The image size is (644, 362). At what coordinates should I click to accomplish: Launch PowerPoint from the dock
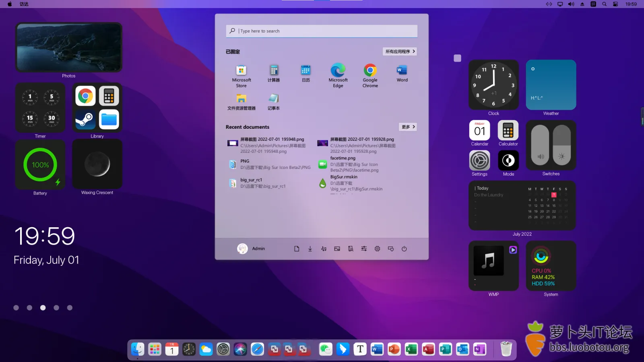394,349
